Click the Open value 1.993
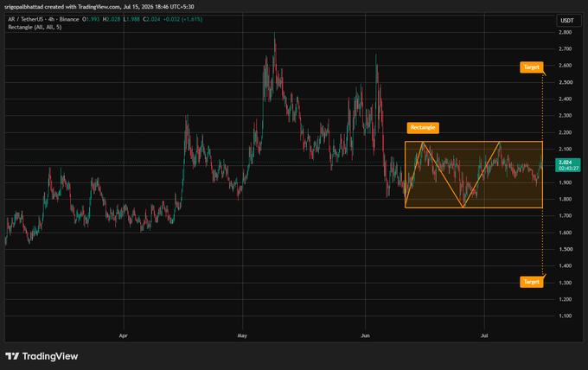 pos(93,19)
